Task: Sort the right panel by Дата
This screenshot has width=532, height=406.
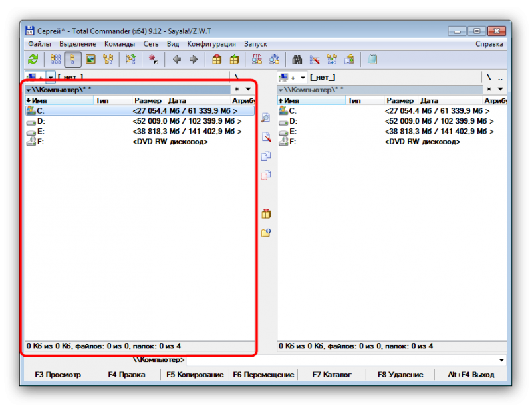Action: [x=450, y=100]
